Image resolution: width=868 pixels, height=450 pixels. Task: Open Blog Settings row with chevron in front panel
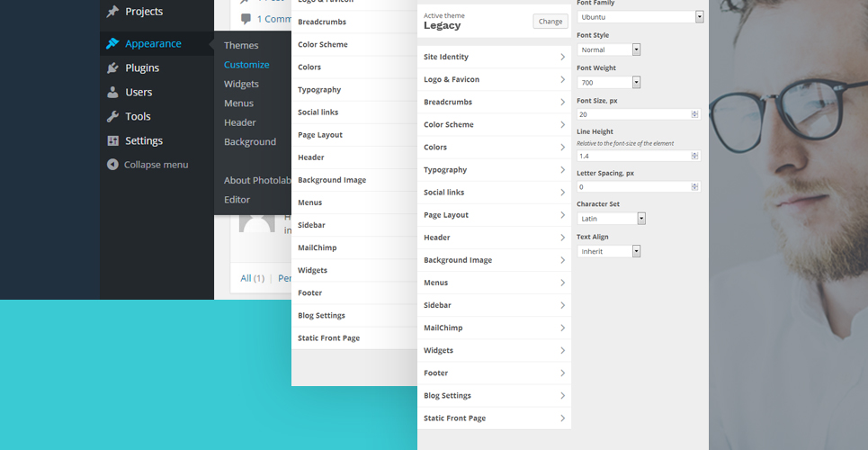click(494, 396)
